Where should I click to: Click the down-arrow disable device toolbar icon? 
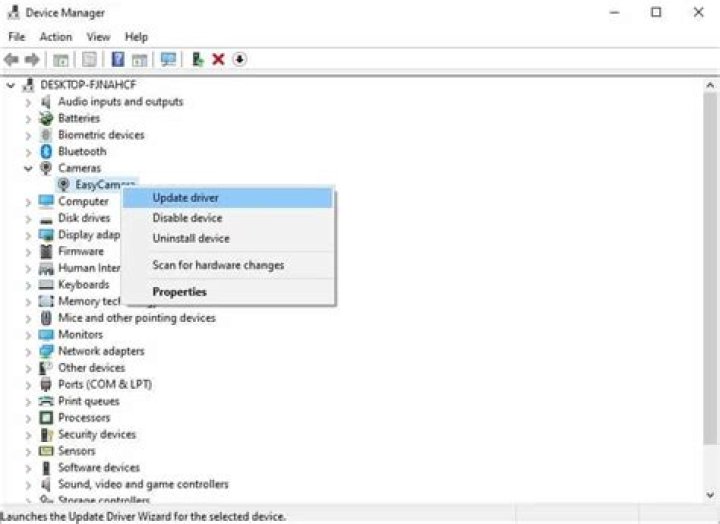(240, 60)
